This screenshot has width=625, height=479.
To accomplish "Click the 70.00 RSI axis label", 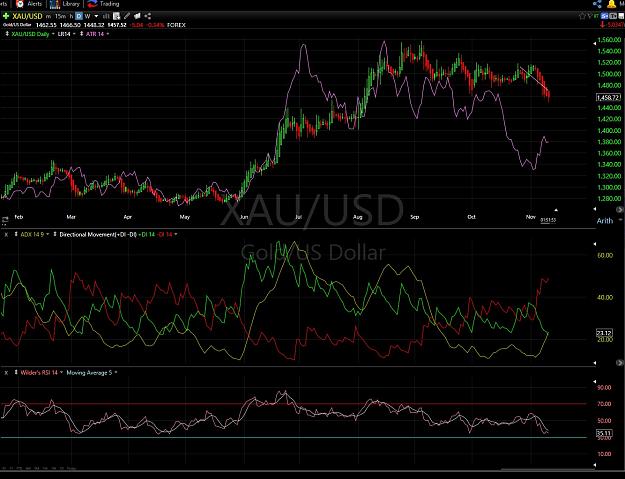I will click(605, 404).
